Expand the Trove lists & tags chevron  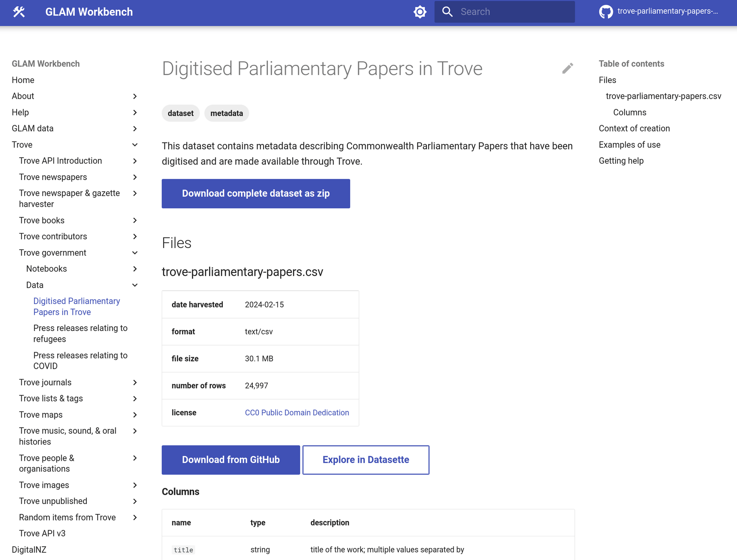[x=135, y=399]
